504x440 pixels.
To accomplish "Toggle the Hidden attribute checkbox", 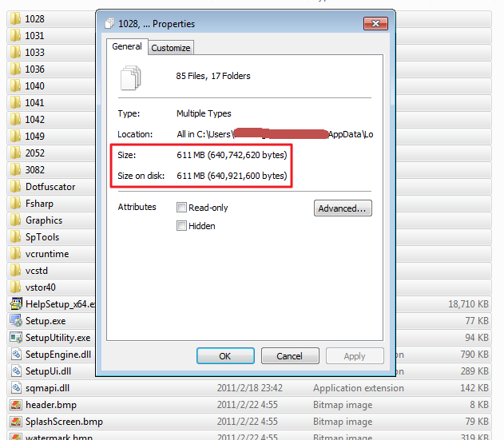I will click(x=181, y=226).
